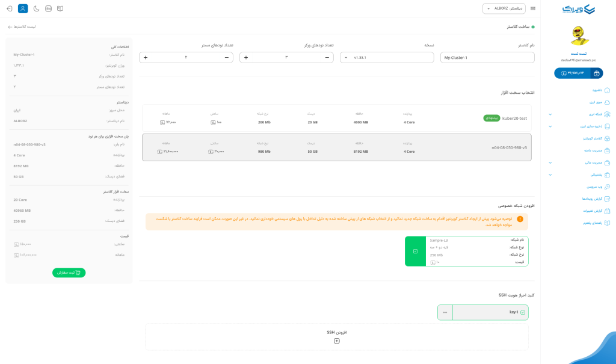Image resolution: width=616 pixels, height=364 pixels.
Task: Open the user profile icon
Action: tap(23, 8)
